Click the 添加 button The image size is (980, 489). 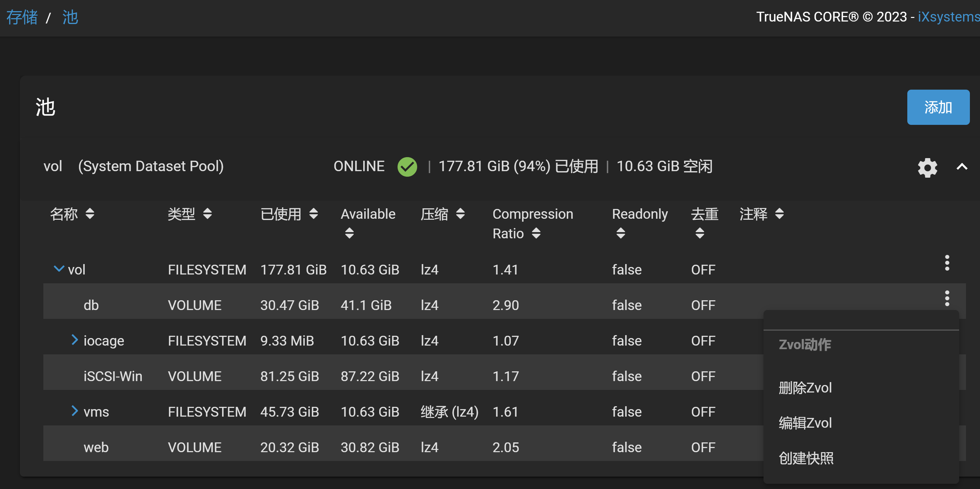pos(938,107)
